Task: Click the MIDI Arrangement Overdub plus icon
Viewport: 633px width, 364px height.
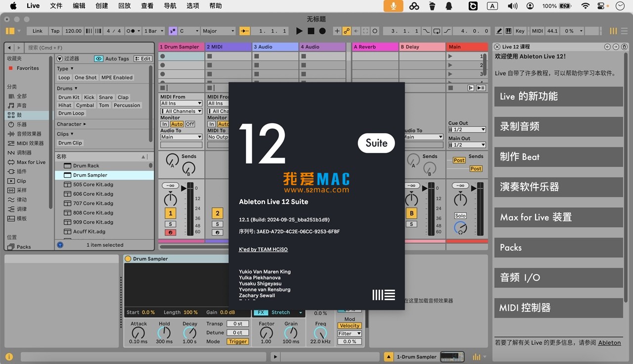Action: 337,31
